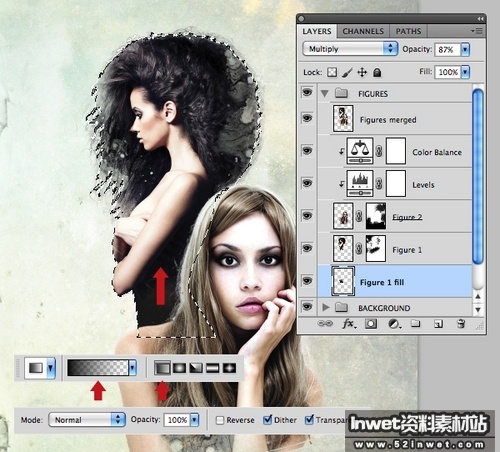The image size is (500, 452).
Task: Select the Levels layer mask
Action: point(396,184)
